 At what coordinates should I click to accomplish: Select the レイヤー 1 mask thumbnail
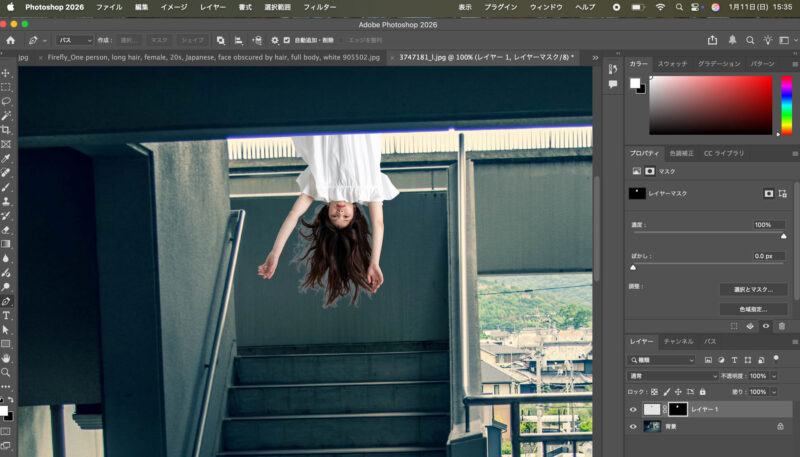point(677,409)
